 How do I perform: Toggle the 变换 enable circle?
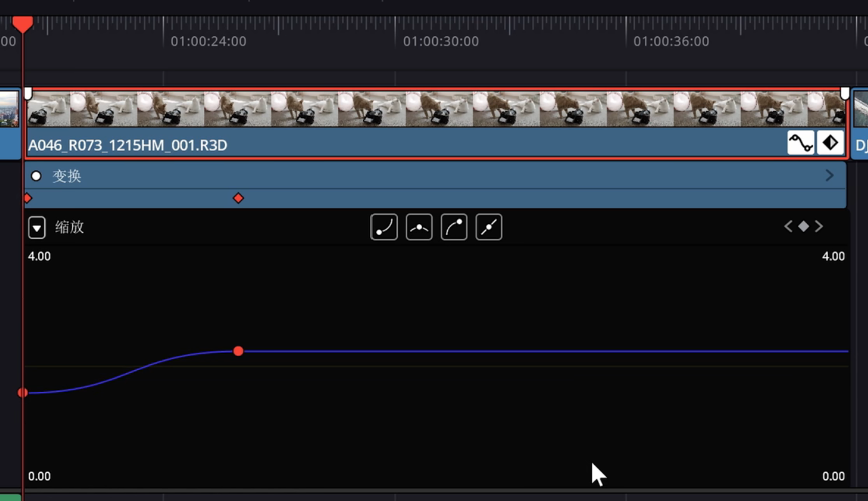click(36, 176)
